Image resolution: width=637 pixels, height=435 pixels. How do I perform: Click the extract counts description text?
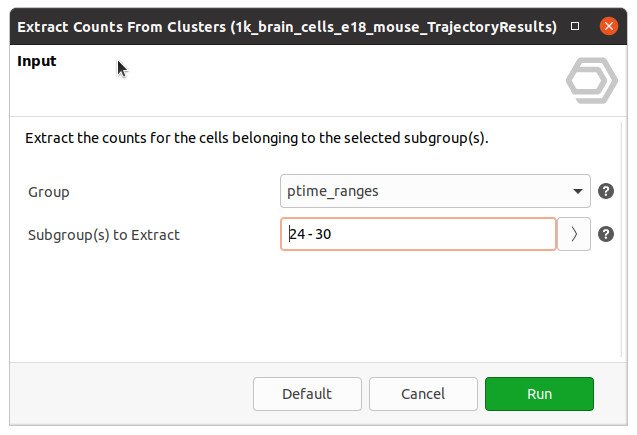[x=256, y=138]
